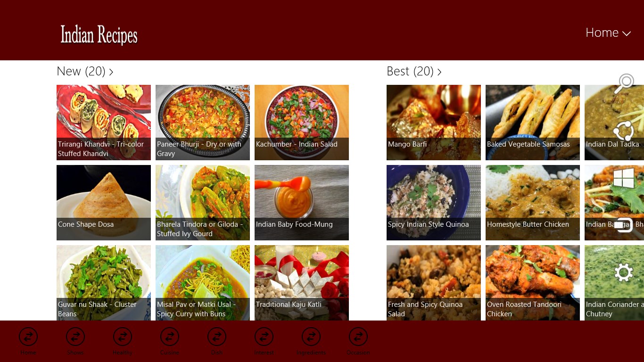Open the Search charm magnifier icon

tap(624, 84)
